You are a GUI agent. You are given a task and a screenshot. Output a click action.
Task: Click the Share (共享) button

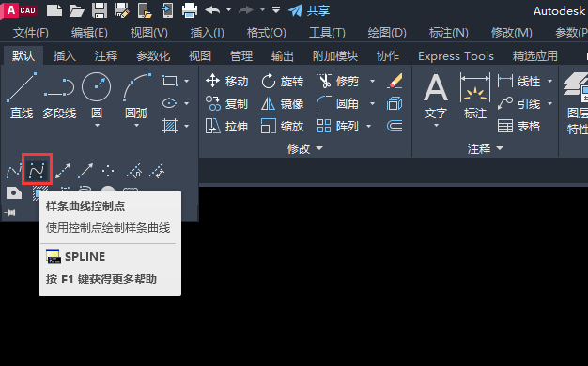point(309,10)
